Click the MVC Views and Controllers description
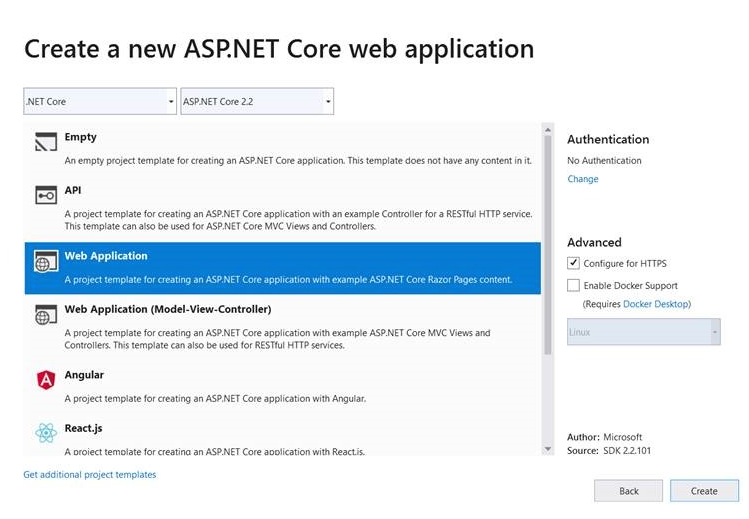 [x=278, y=339]
